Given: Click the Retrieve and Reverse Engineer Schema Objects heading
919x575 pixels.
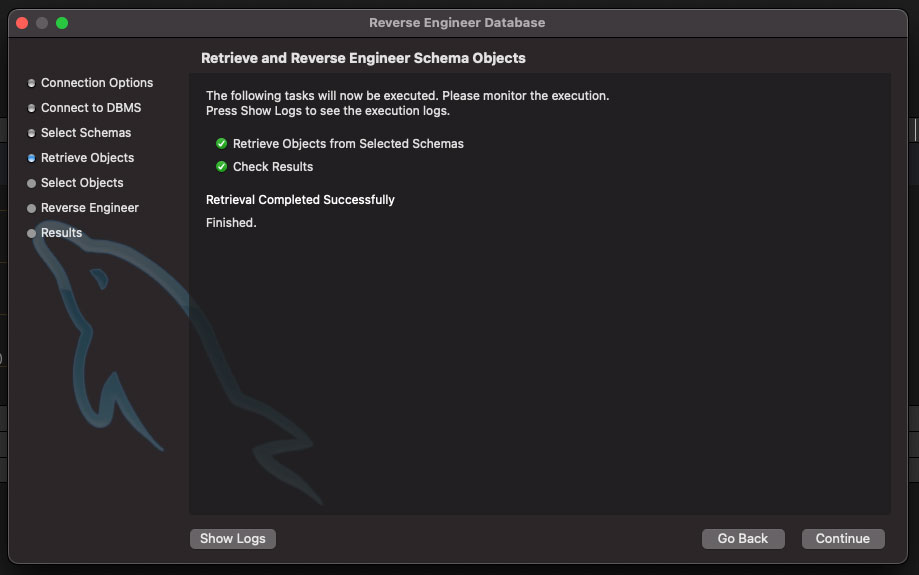Looking at the screenshot, I should [363, 58].
